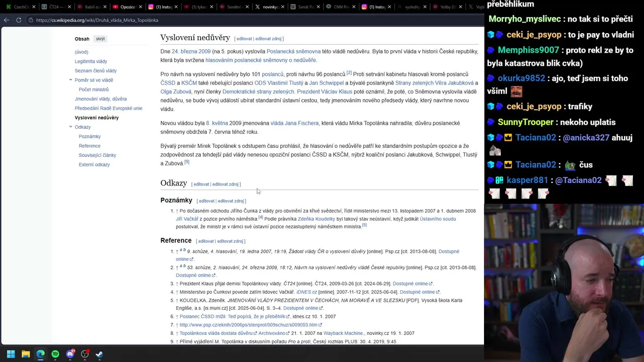This screenshot has height=362, width=644.
Task: Click editovat next to Reference heading
Action: tap(206, 241)
